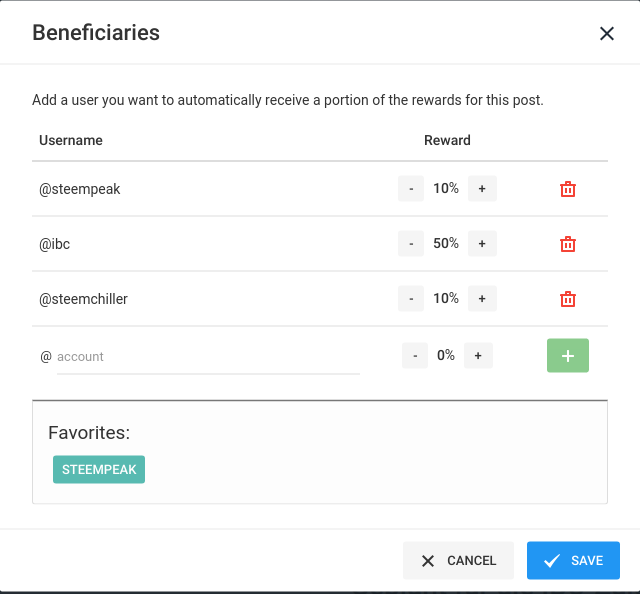Add new beneficiary with green plus button
The image size is (640, 594).
[x=567, y=356]
